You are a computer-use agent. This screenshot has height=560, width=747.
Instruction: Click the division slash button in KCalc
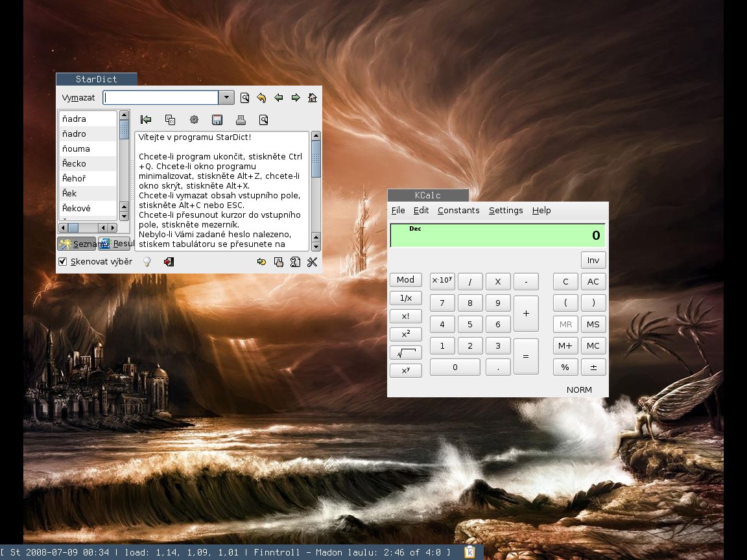click(470, 281)
